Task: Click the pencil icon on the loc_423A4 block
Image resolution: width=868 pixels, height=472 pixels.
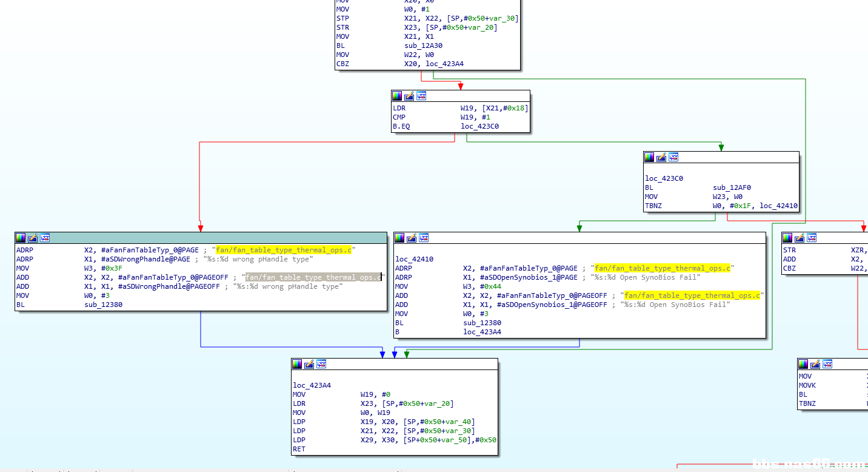Action: 309,364
